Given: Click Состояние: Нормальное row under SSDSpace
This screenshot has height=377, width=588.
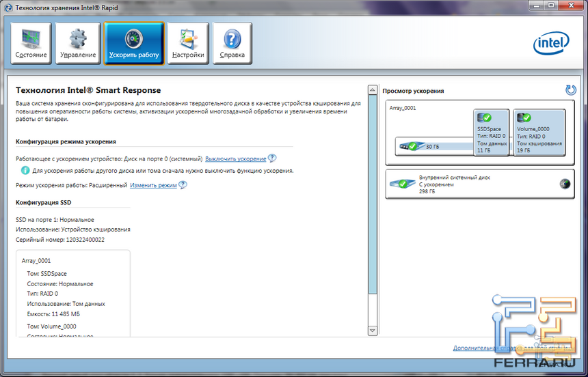Looking at the screenshot, I should point(60,284).
